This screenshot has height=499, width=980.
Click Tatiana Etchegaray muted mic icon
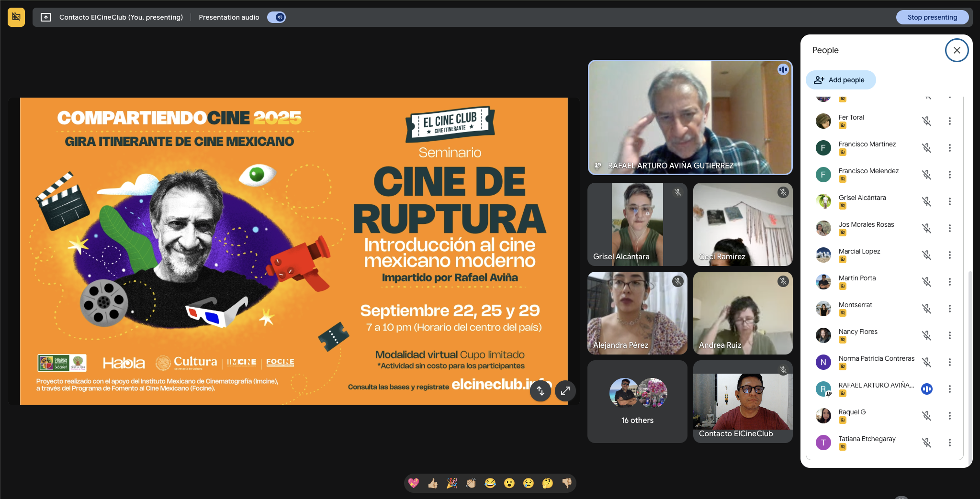pyautogui.click(x=926, y=443)
